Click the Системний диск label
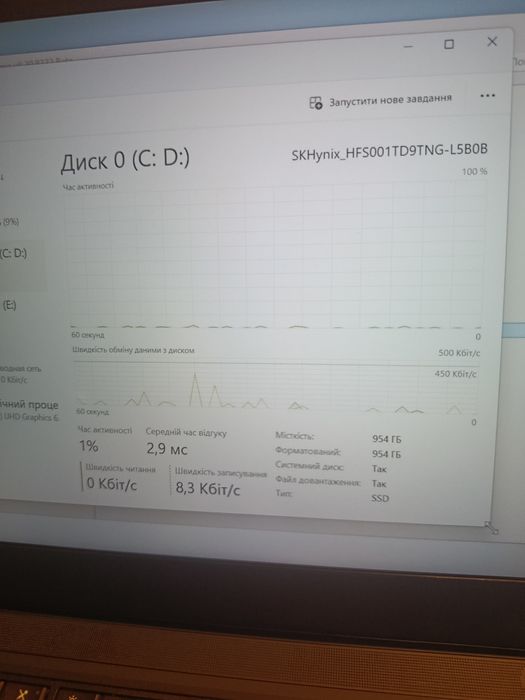Viewport: 525px width, 700px height. pyautogui.click(x=309, y=466)
